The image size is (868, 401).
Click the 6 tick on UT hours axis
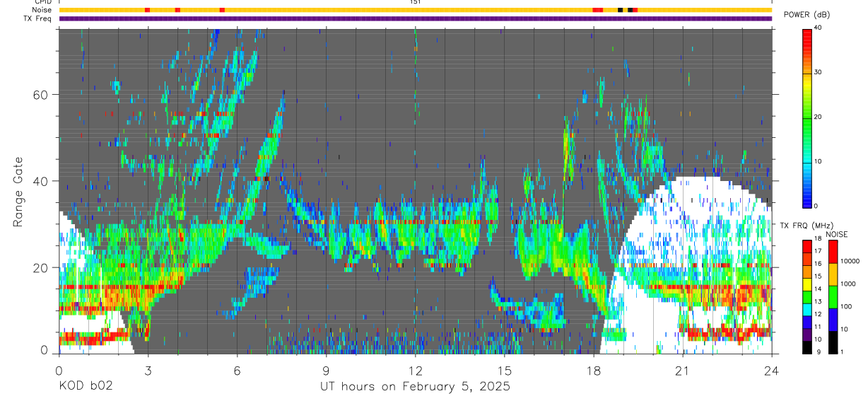pyautogui.click(x=237, y=370)
